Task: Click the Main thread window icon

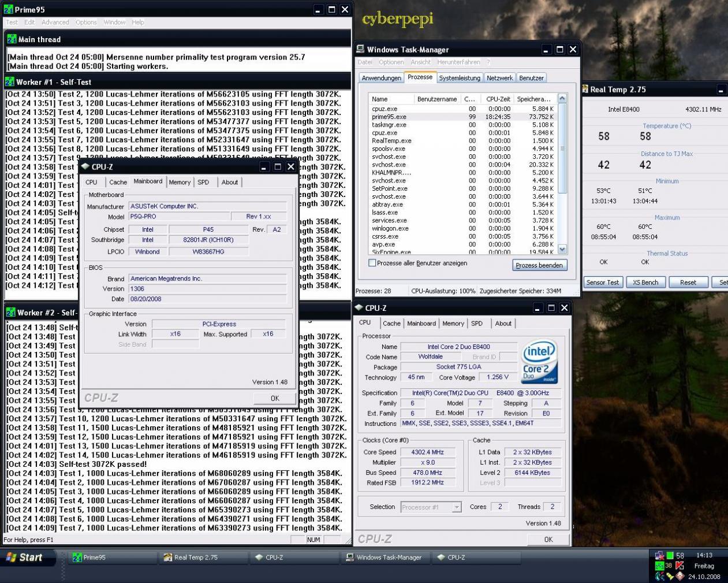Action: [11, 39]
